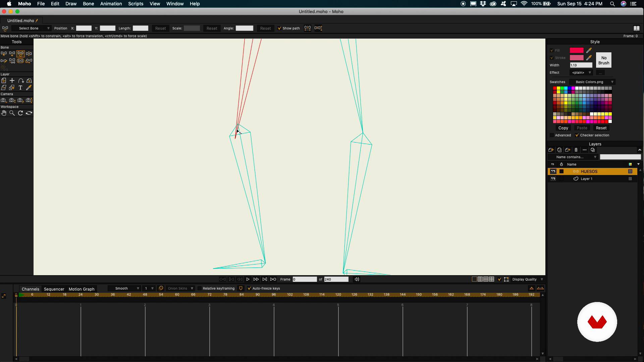Open layer settings with the ellipsis icon
This screenshot has height=362, width=644.
[x=584, y=150]
